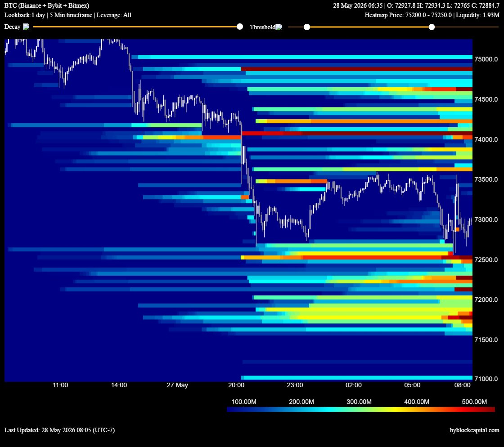Click the 20:00 time axis label

pos(236,385)
